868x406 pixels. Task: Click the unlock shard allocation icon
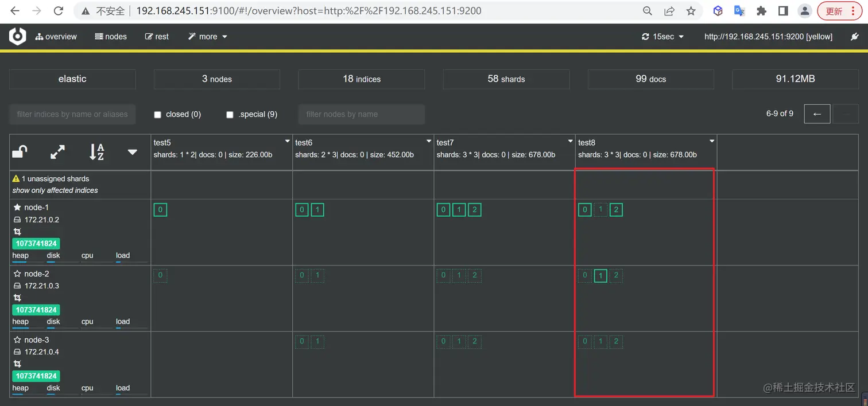[x=20, y=152]
